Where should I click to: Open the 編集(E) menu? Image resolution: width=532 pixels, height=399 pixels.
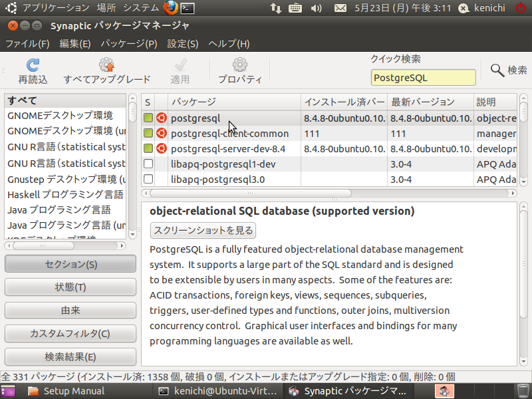[x=75, y=44]
